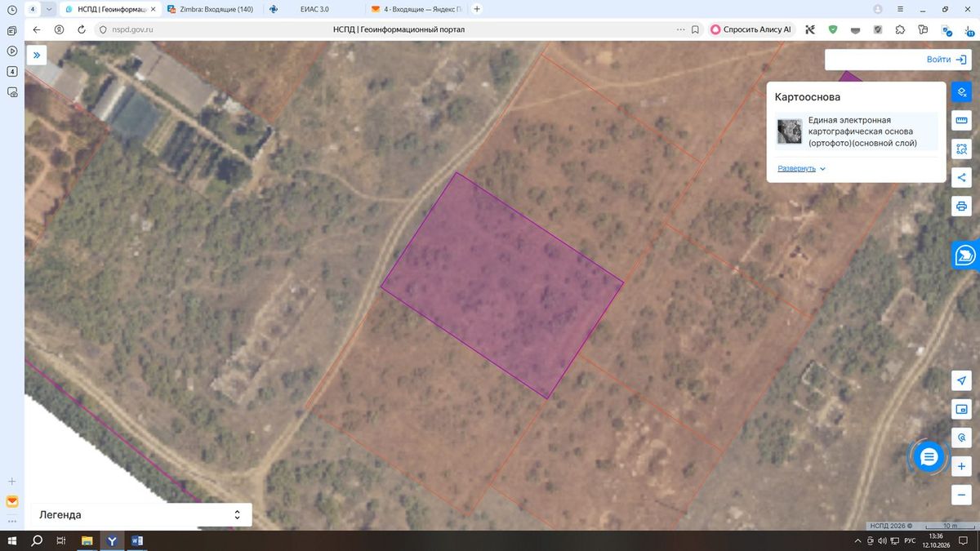
Task: Expand the Легенда panel
Action: click(x=141, y=515)
